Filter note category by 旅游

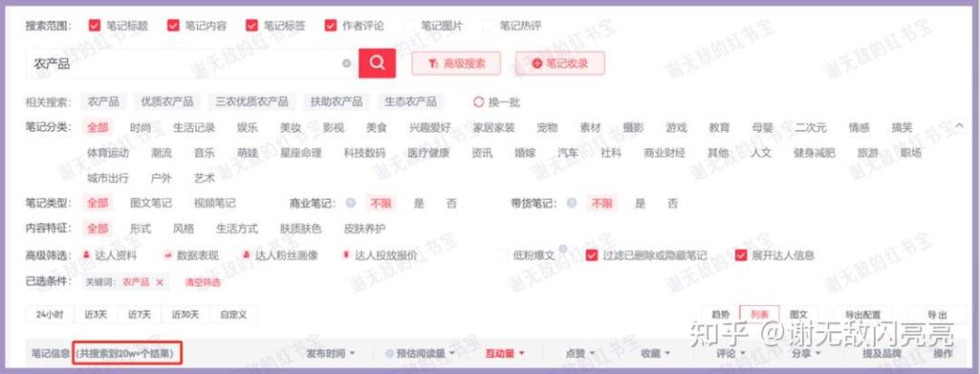867,153
